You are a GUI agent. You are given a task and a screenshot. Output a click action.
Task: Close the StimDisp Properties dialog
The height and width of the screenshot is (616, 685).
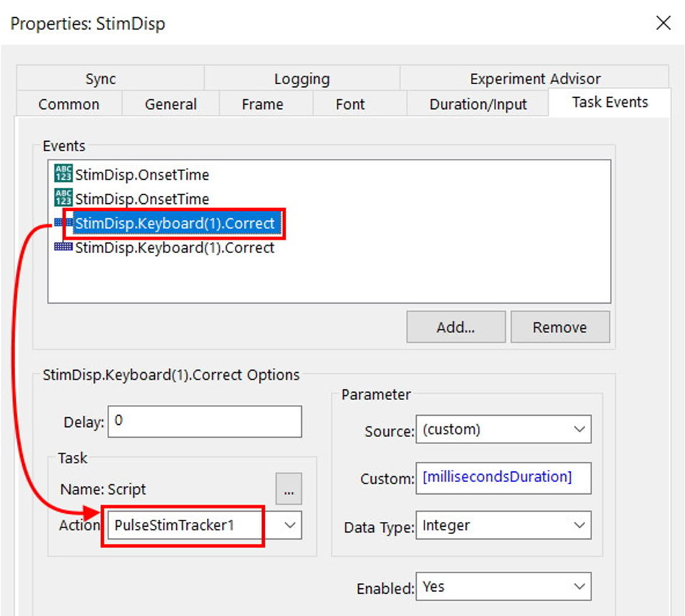coord(663,24)
